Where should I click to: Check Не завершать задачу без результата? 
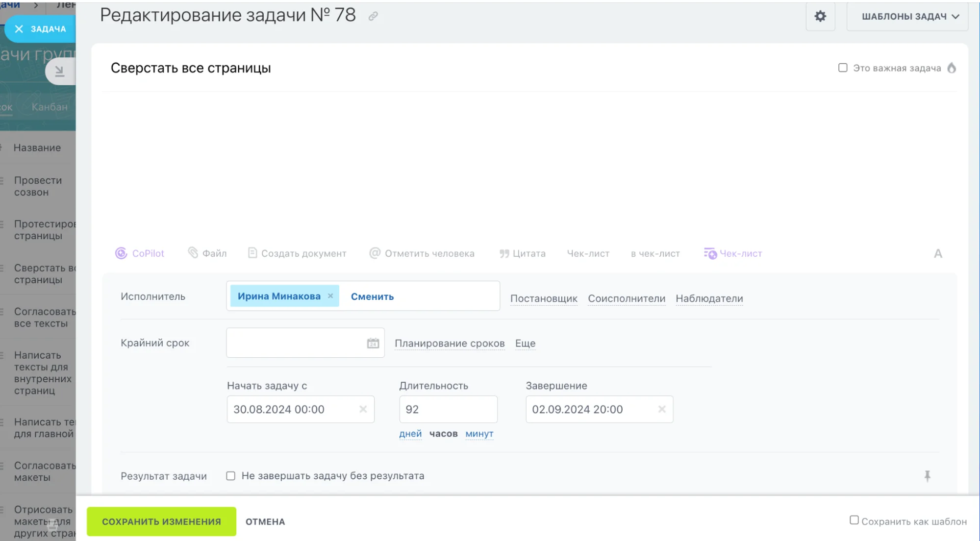(231, 475)
